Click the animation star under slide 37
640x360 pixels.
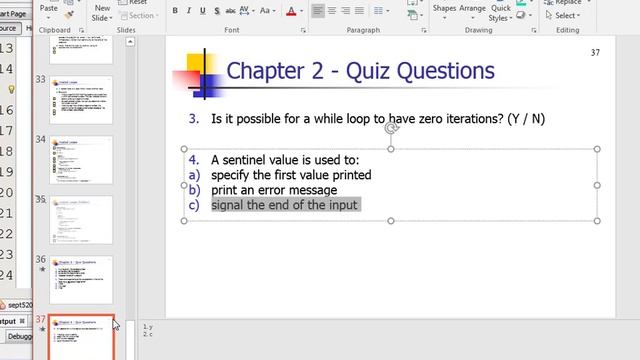[42, 329]
